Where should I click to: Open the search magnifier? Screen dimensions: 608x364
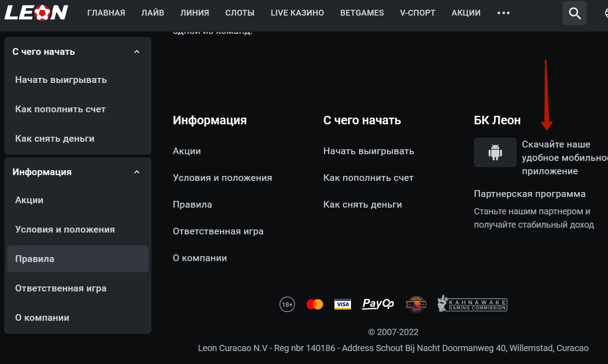pyautogui.click(x=574, y=12)
